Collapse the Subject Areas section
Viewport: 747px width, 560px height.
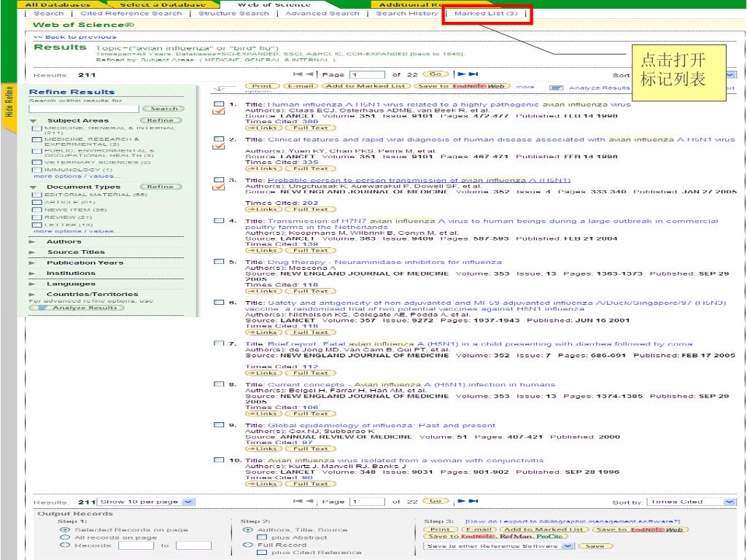coord(33,121)
